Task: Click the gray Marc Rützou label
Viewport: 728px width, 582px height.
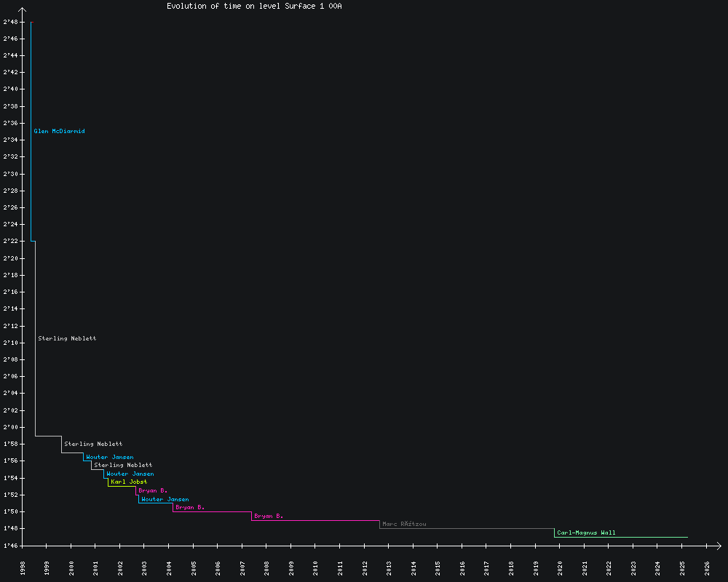Action: [404, 524]
